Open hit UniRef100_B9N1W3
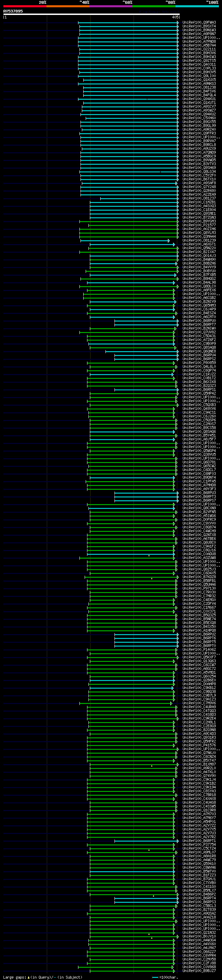The height and width of the screenshot is (980, 222). (x=199, y=30)
